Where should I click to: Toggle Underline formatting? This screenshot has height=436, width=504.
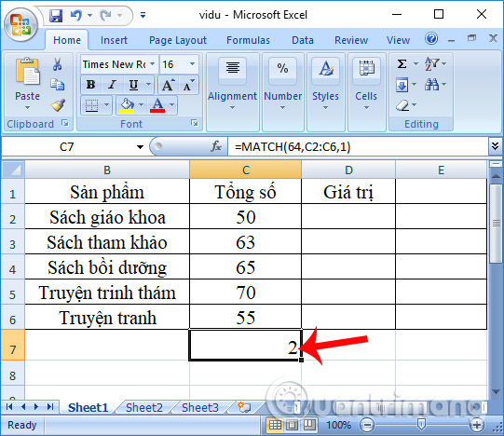point(133,85)
